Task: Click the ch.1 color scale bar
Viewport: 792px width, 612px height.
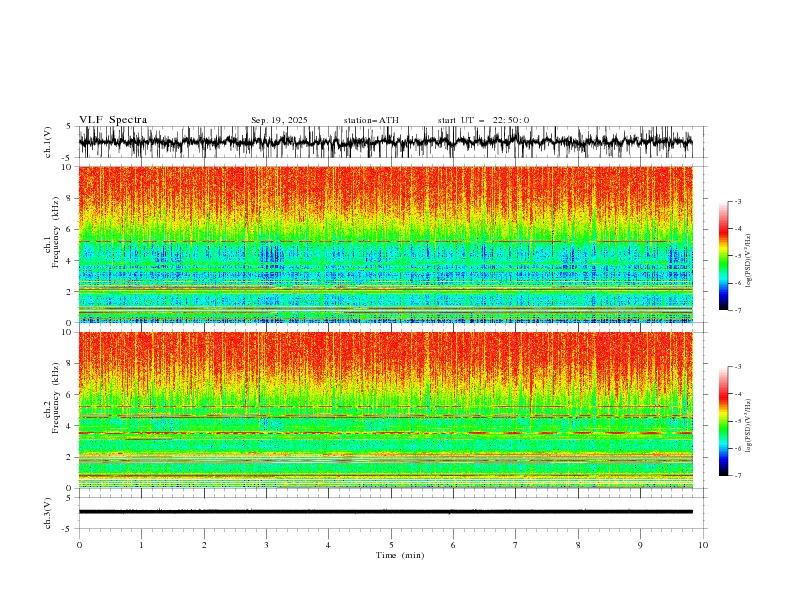Action: coord(723,256)
